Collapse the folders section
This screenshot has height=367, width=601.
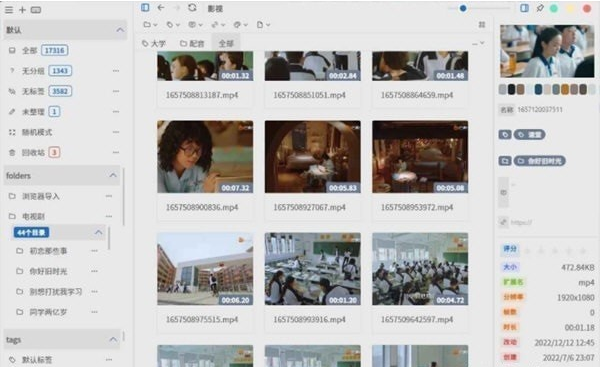coord(113,175)
